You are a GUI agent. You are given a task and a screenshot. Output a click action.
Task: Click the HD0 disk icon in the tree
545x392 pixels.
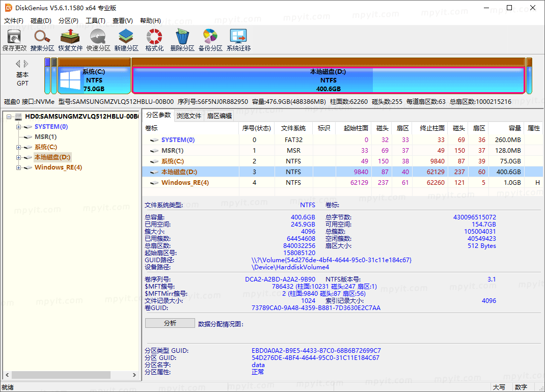19,117
